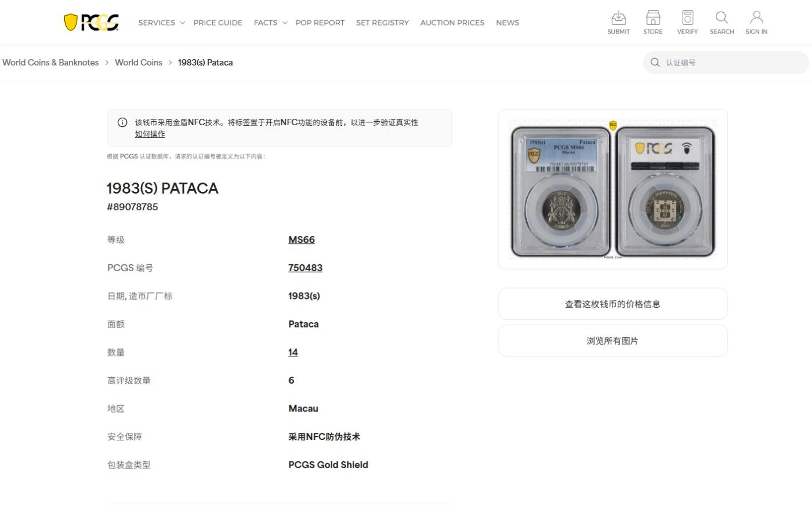Open the population count 14 link

click(293, 352)
